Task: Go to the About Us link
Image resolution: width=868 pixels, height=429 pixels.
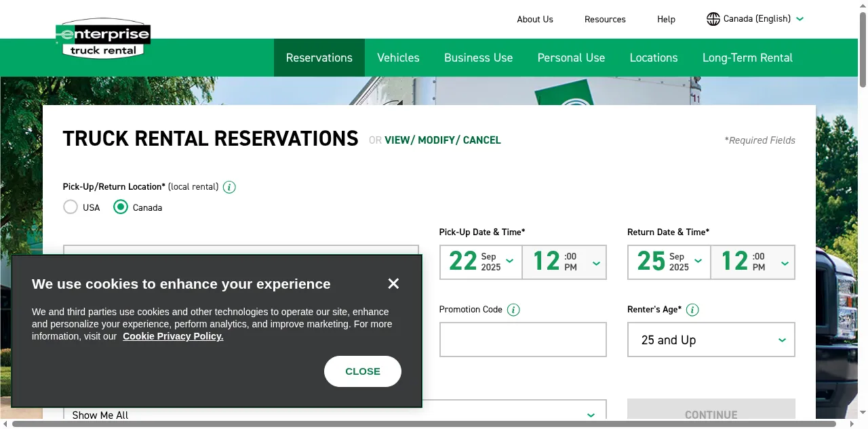Action: [535, 19]
